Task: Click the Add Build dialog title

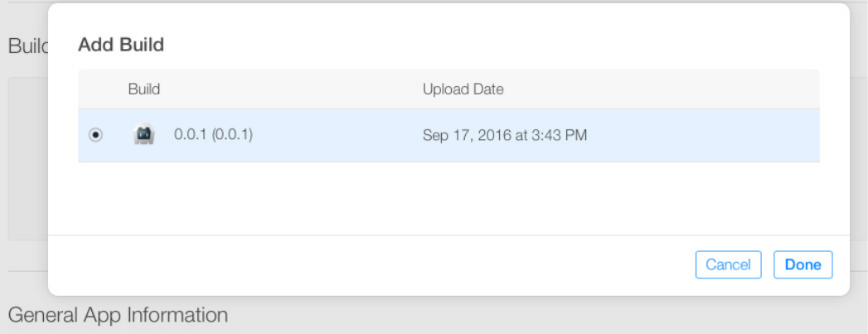Action: pos(121,44)
